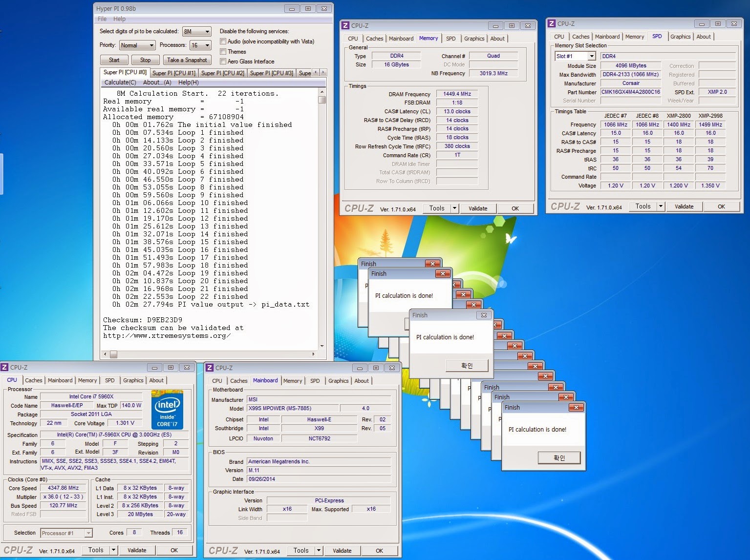This screenshot has width=750, height=560.
Task: Open the Slot #1 memory slot dropdown
Action: [x=575, y=56]
